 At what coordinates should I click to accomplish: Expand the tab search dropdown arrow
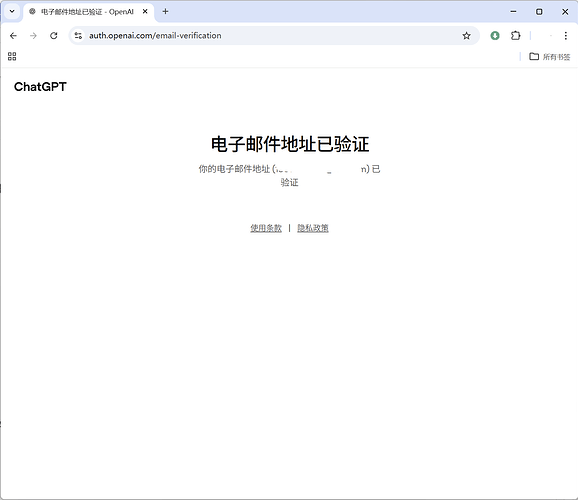click(12, 11)
